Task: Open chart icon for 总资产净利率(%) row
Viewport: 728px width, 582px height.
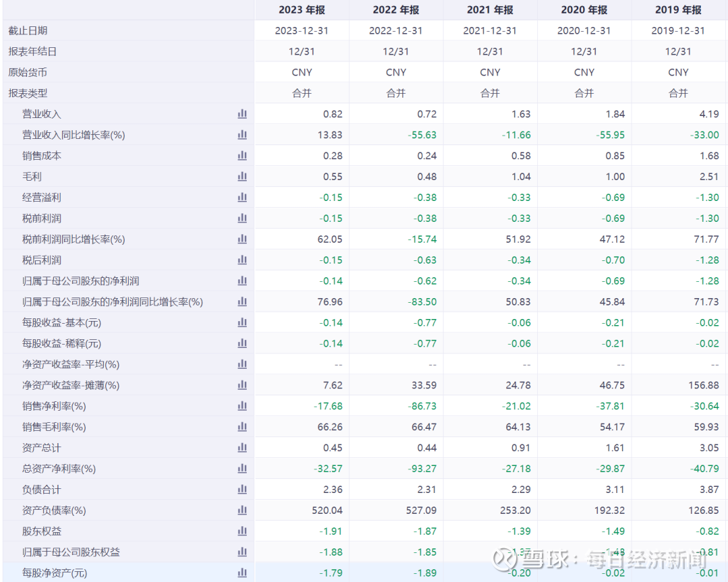Action: (243, 469)
